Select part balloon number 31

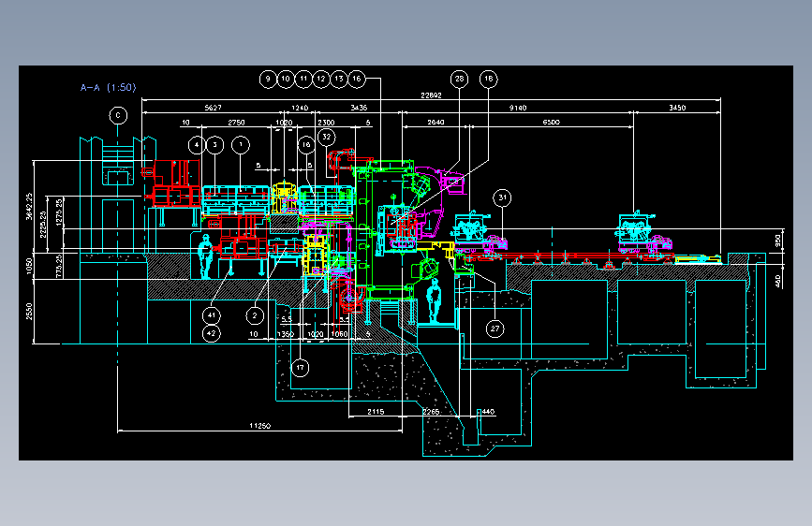tap(502, 197)
